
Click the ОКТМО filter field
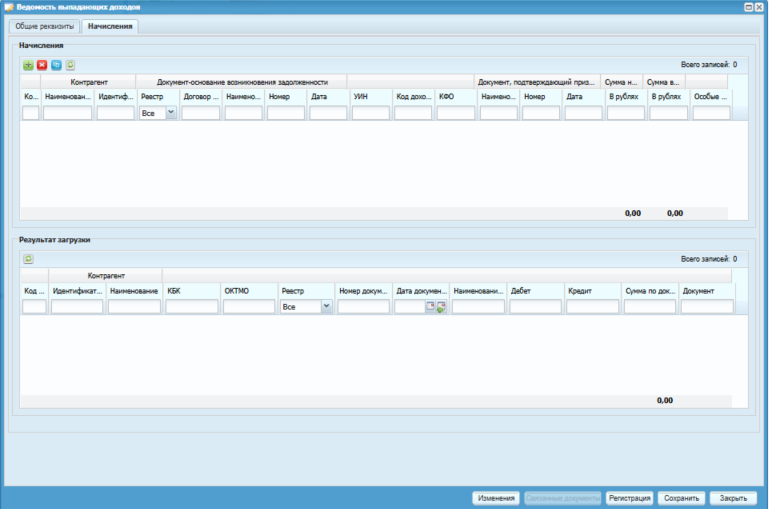248,307
